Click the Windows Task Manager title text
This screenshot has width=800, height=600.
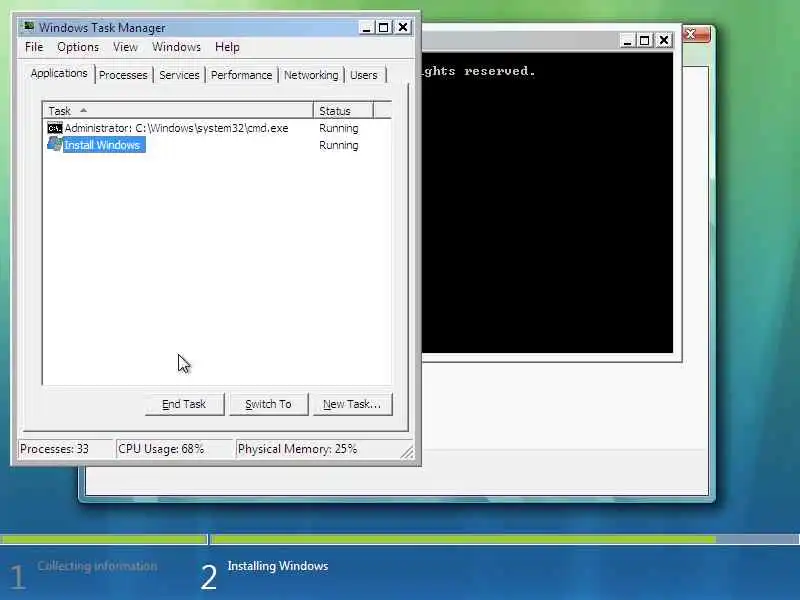pyautogui.click(x=103, y=28)
